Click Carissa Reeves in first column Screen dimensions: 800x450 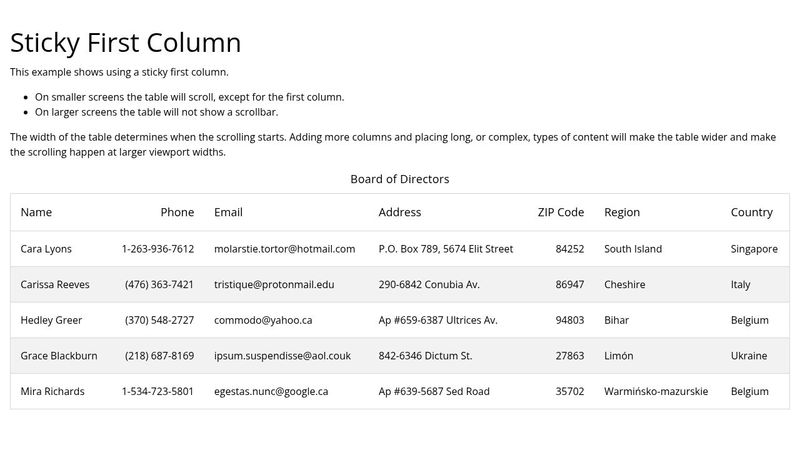pyautogui.click(x=55, y=285)
